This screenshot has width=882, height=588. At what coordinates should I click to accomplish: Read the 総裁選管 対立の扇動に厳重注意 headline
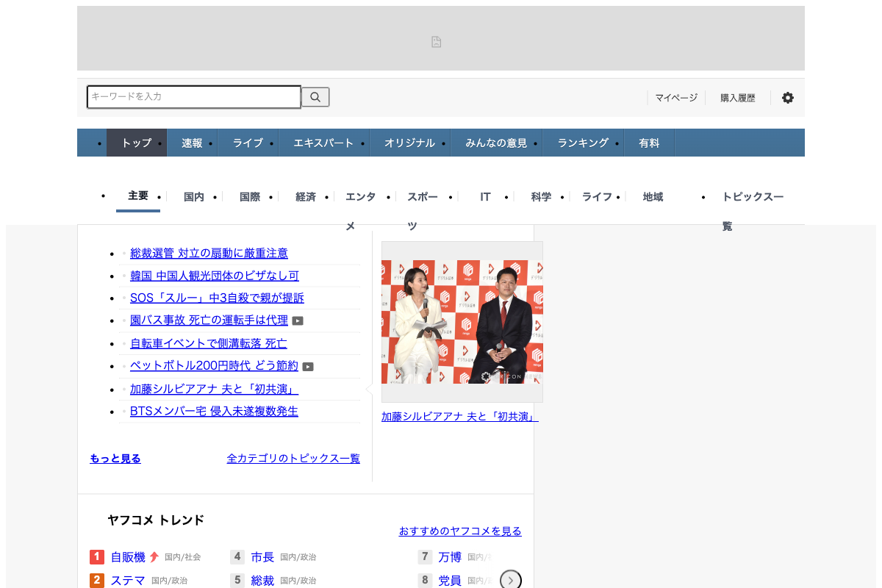pyautogui.click(x=209, y=254)
